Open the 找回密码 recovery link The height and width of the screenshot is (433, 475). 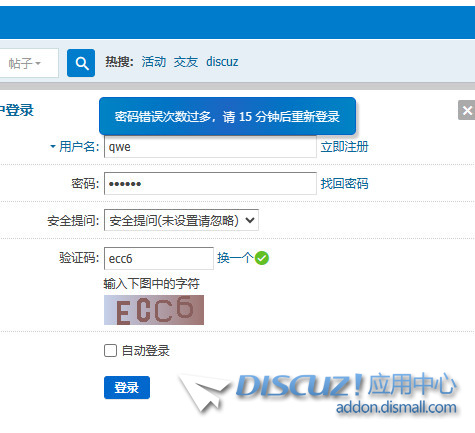point(344,184)
